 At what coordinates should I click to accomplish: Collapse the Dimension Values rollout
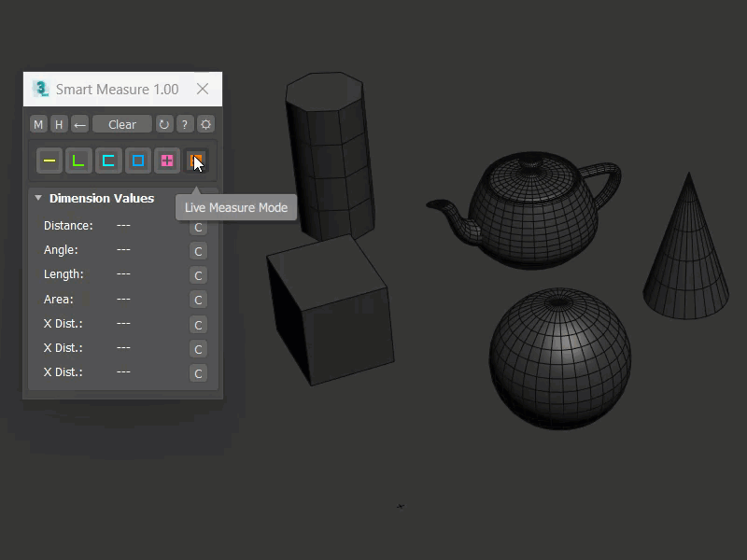coord(38,198)
